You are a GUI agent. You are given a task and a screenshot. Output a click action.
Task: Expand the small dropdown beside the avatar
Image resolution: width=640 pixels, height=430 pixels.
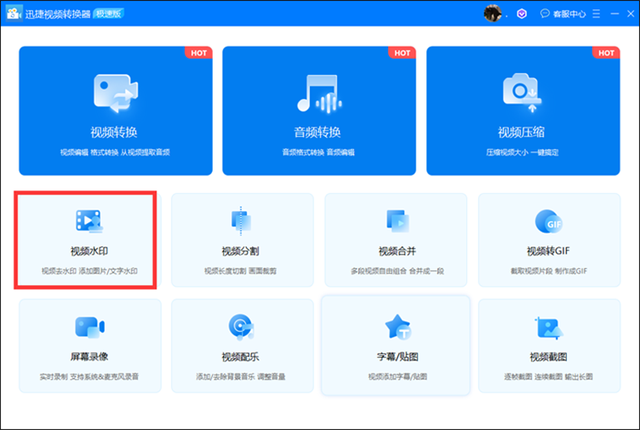coord(507,13)
